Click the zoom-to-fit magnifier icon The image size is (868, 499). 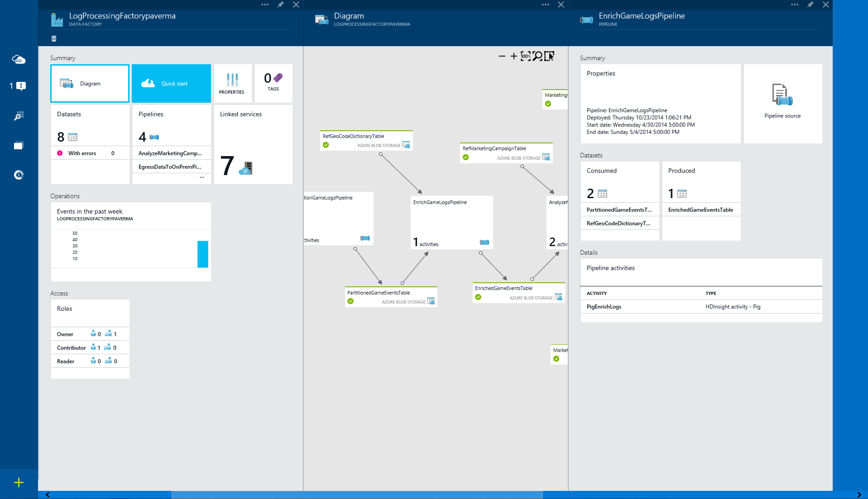pos(537,56)
